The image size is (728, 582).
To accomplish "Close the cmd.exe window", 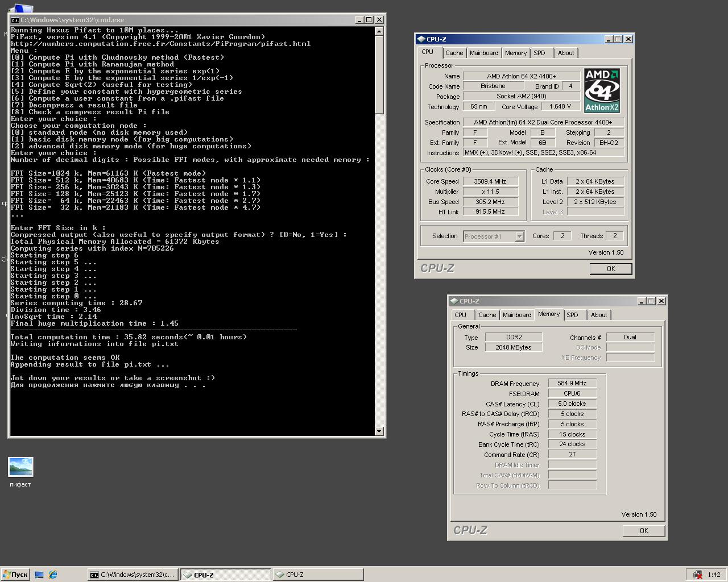I will point(379,19).
